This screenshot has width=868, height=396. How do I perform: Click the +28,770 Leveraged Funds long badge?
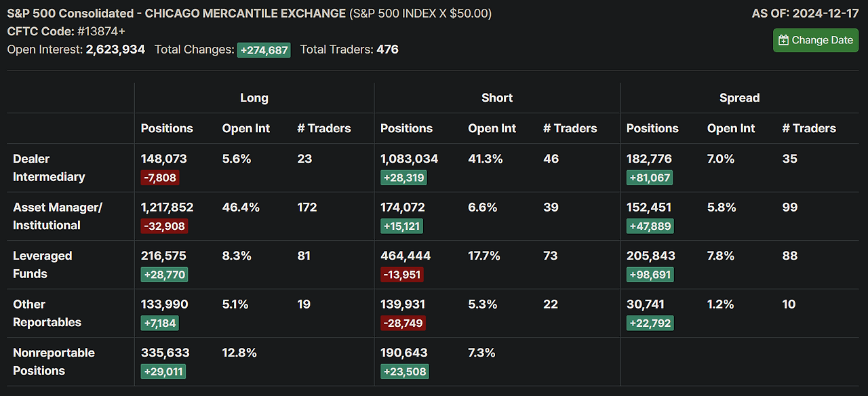coord(164,275)
